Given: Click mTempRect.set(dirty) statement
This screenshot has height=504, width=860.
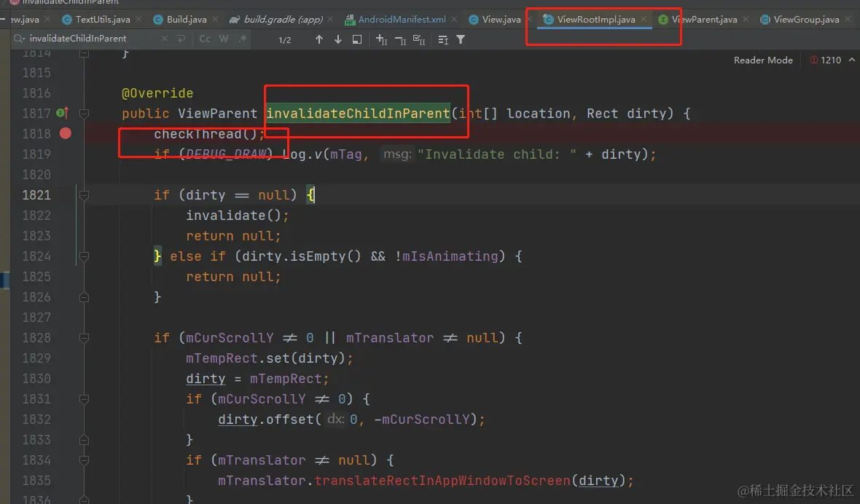Looking at the screenshot, I should 270,358.
